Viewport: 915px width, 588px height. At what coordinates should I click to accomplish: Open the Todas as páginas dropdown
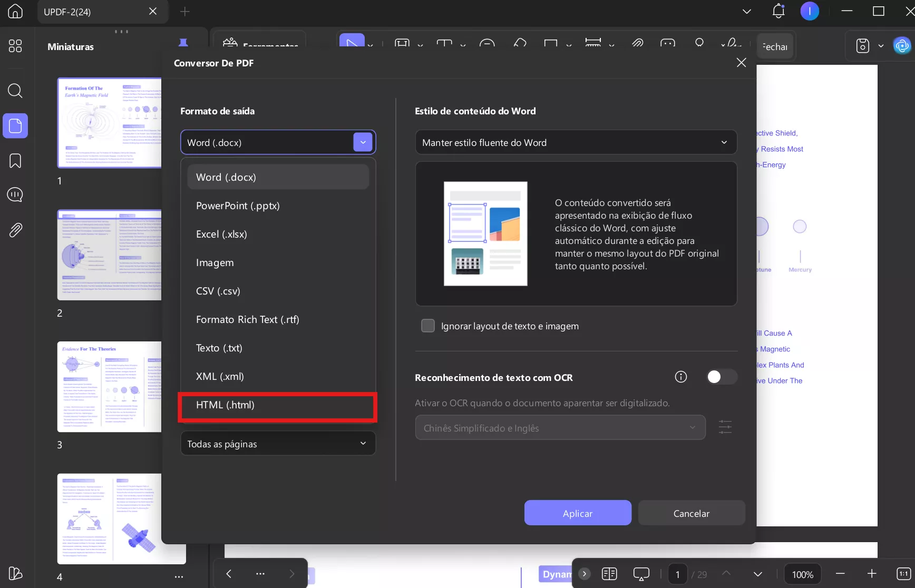[x=278, y=443]
